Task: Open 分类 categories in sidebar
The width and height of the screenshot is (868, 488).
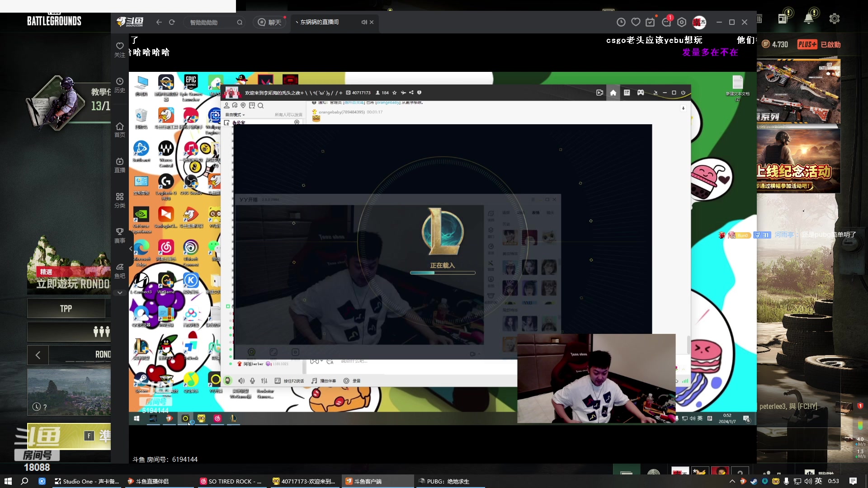Action: pyautogui.click(x=120, y=200)
